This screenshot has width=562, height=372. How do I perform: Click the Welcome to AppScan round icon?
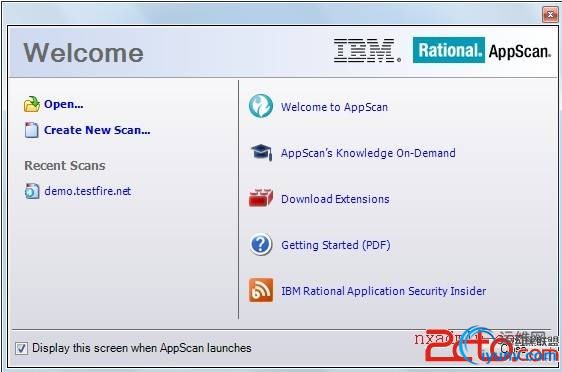tap(261, 106)
